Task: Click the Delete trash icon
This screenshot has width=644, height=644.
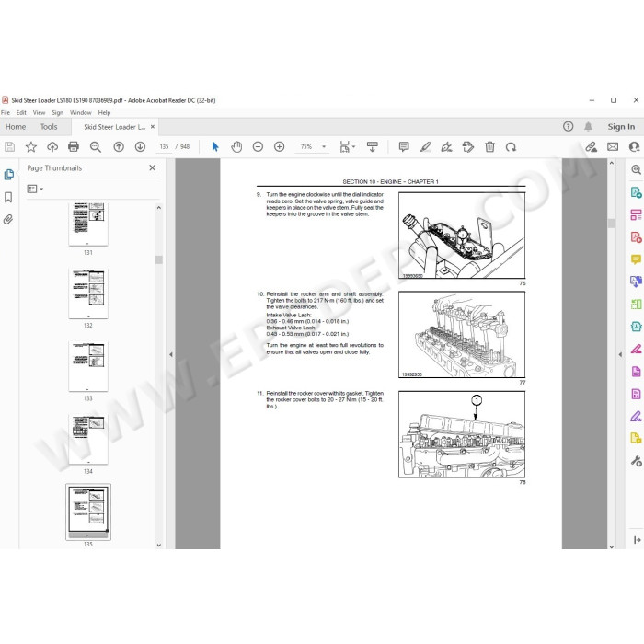Action: click(x=489, y=146)
